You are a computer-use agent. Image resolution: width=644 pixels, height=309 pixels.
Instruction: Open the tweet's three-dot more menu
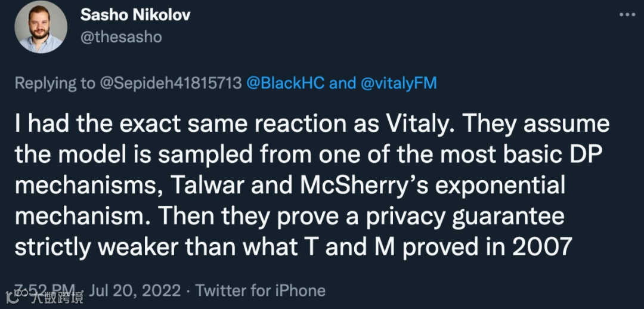tap(627, 14)
